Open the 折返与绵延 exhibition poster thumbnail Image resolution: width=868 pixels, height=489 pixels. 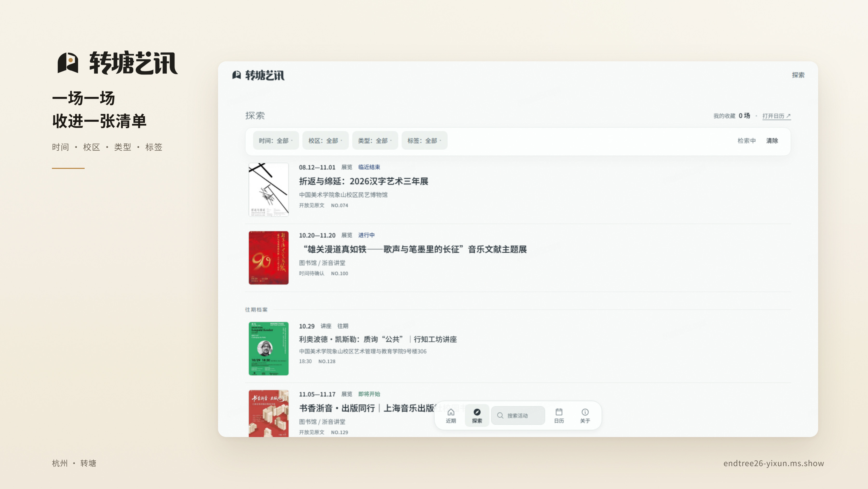(x=269, y=189)
